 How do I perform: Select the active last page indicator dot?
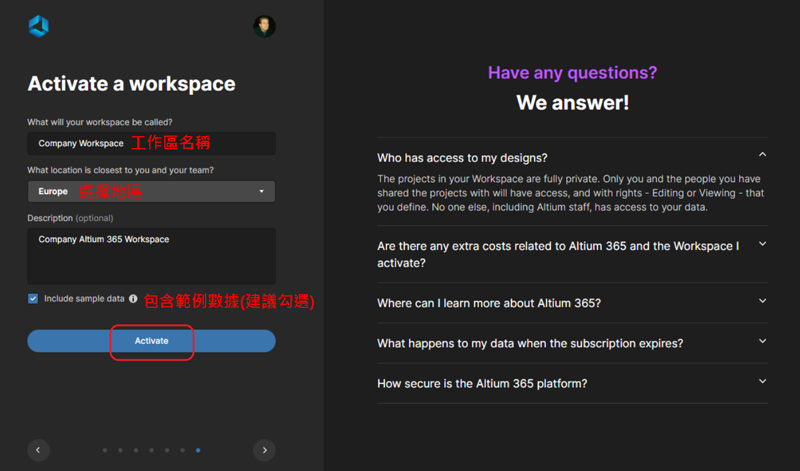point(198,451)
